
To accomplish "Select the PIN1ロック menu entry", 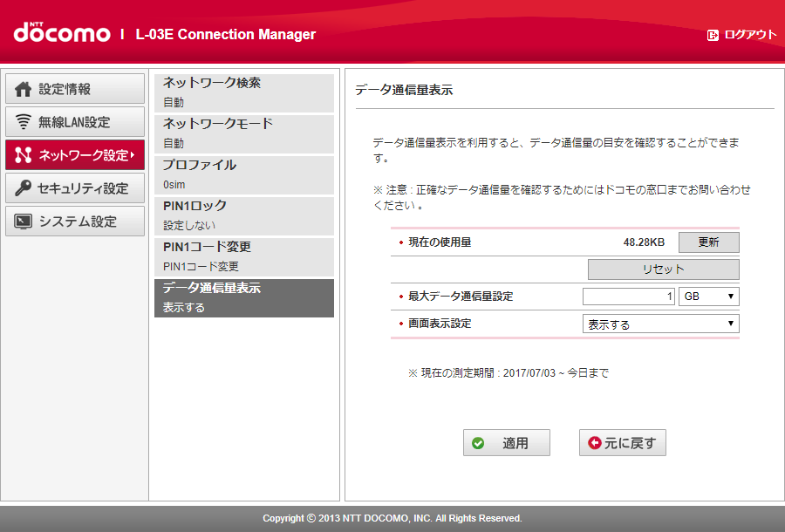I will 244,215.
